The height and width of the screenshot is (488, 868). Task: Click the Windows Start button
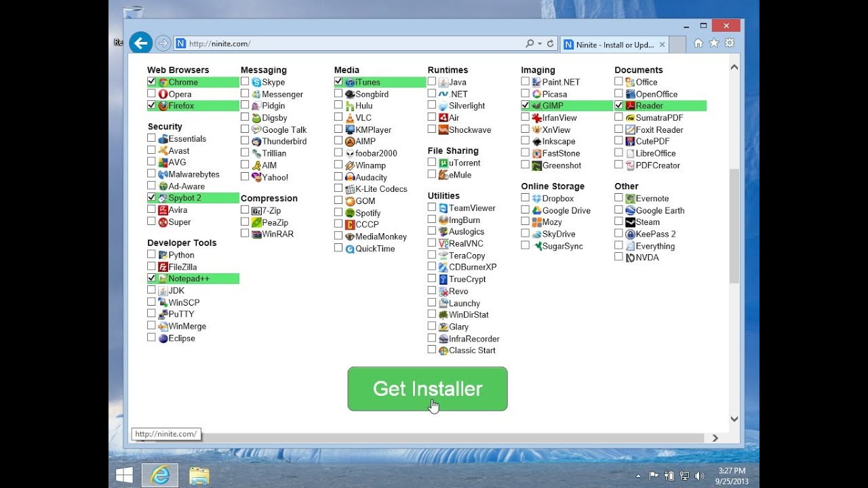click(x=124, y=474)
